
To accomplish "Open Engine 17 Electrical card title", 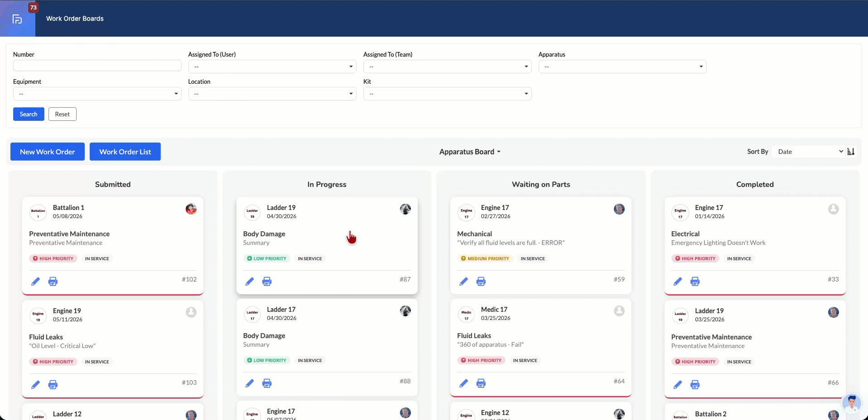I will point(685,234).
